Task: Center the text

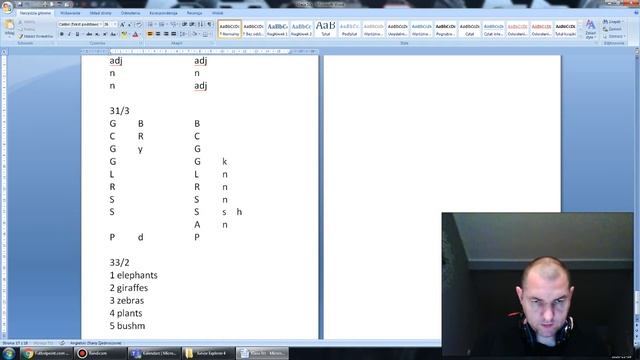Action: pos(158,34)
